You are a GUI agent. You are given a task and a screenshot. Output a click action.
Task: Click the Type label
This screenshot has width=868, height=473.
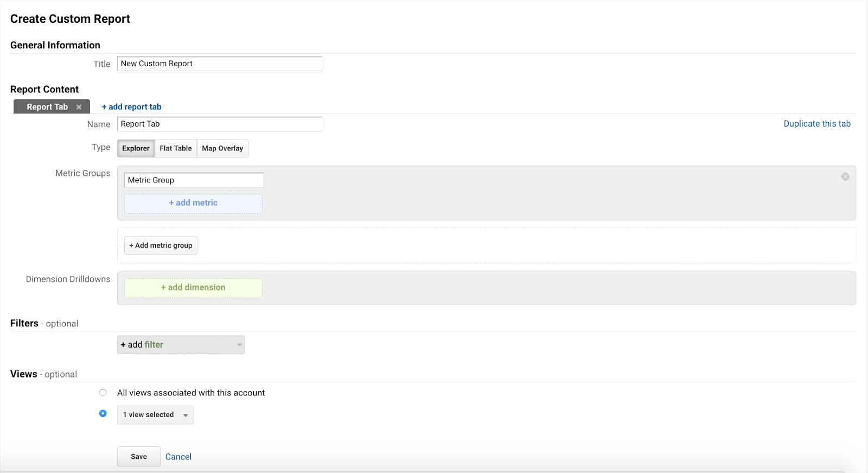click(x=101, y=147)
